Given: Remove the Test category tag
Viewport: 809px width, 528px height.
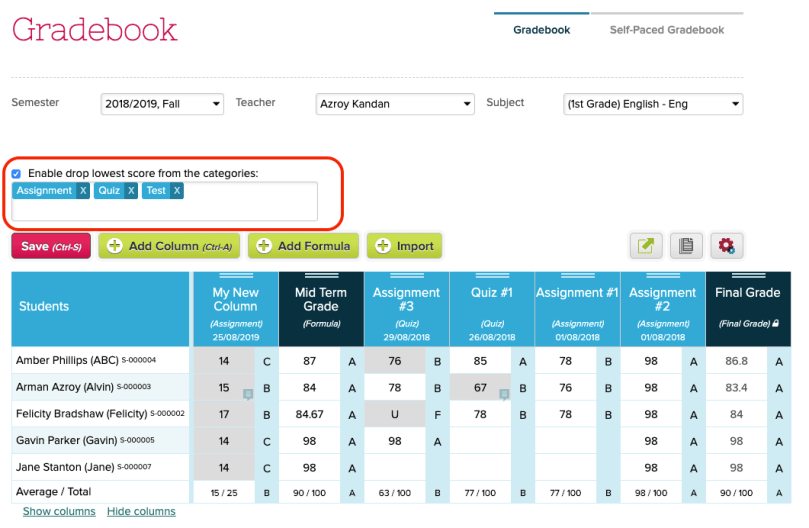Looking at the screenshot, I should point(177,190).
